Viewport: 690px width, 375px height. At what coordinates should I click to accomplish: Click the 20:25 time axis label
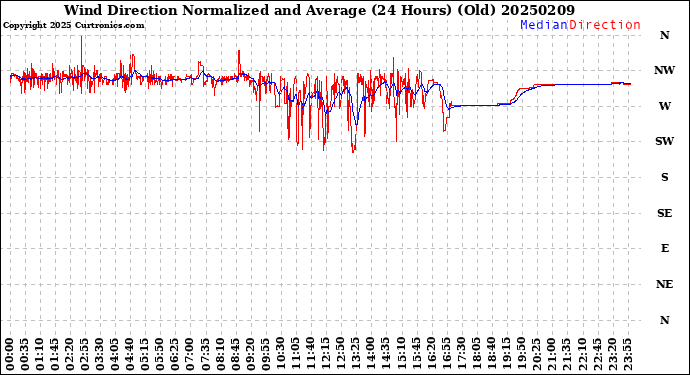tap(536, 355)
